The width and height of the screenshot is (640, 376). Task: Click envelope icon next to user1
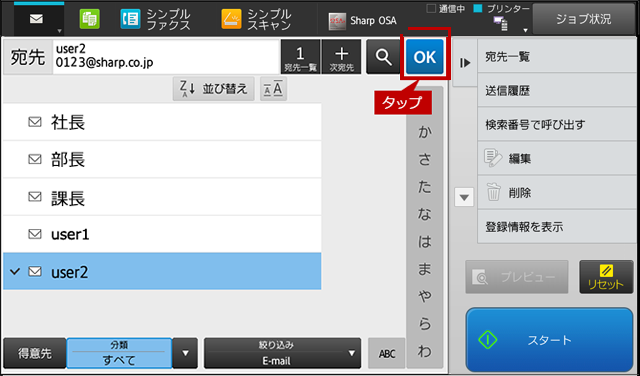(35, 234)
